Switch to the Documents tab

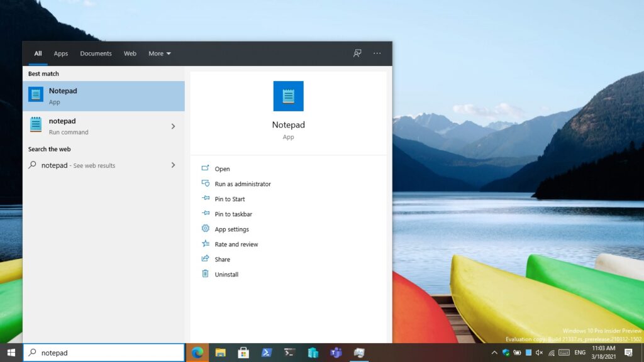(96, 53)
